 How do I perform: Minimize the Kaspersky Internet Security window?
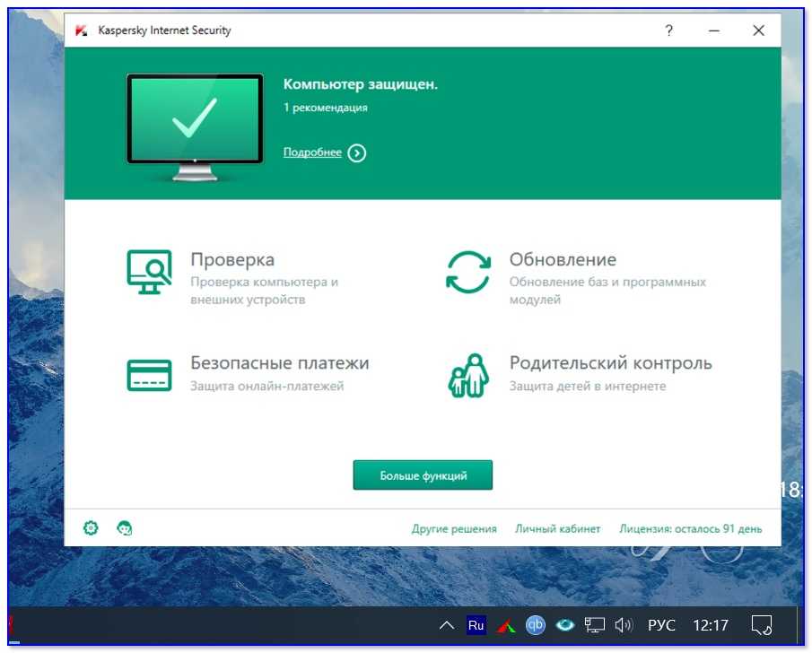click(713, 30)
